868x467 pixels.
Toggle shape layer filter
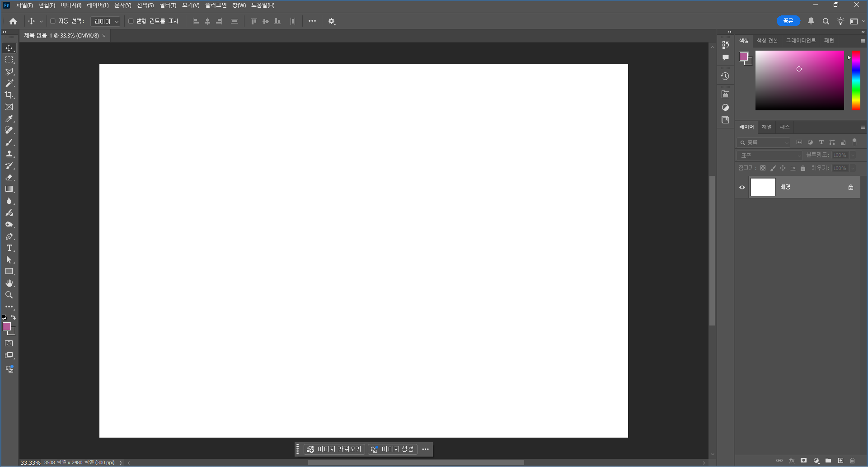click(832, 142)
